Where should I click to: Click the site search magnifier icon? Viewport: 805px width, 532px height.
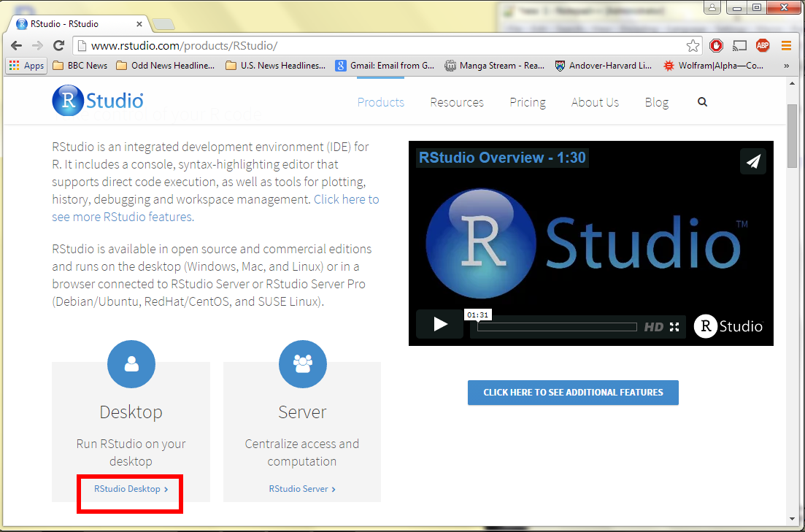[702, 102]
